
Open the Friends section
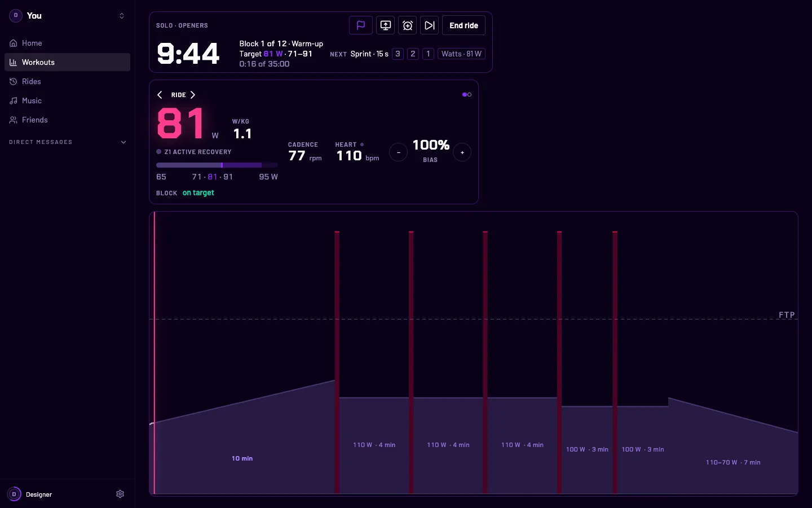[x=67, y=120]
